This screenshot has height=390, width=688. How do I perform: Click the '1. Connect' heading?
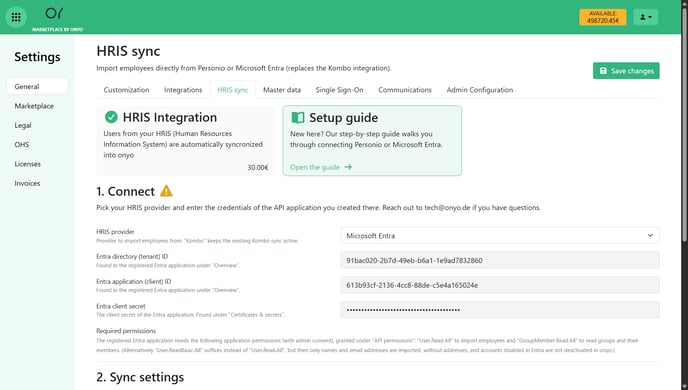[125, 191]
